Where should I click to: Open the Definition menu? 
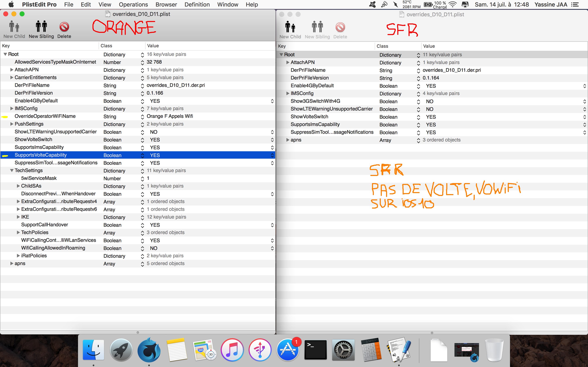coord(197,5)
